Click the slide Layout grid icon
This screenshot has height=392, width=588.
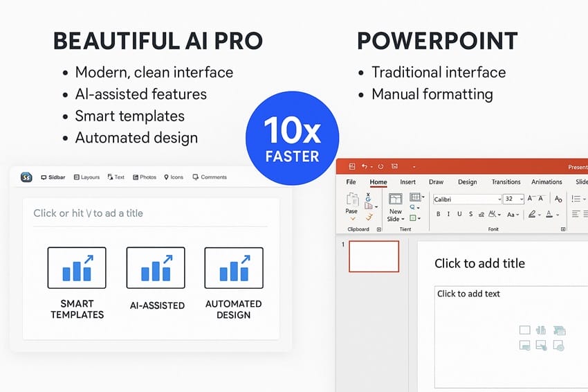click(415, 197)
